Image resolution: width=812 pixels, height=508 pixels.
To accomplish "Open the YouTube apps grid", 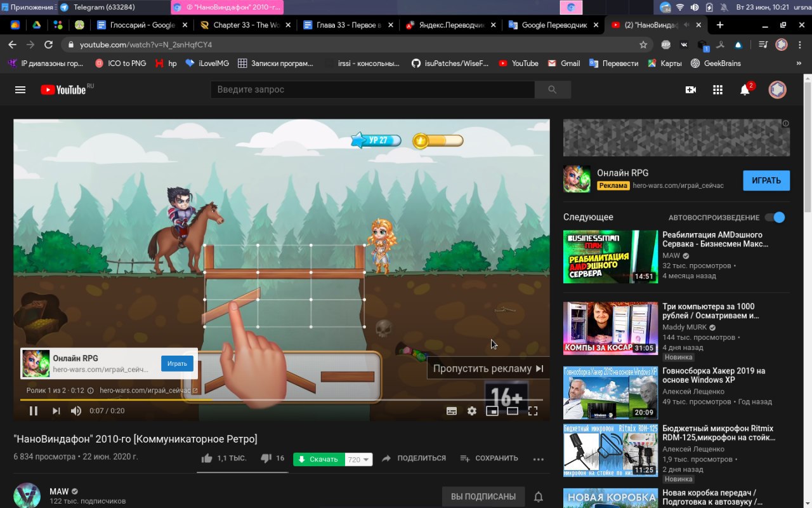I will (717, 90).
